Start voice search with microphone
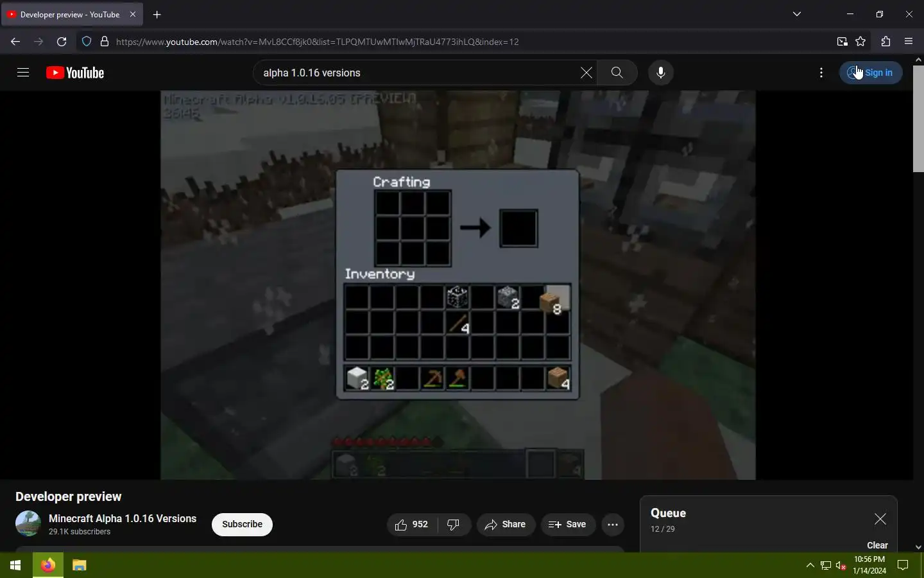Screen dimensions: 924x578 [661, 73]
